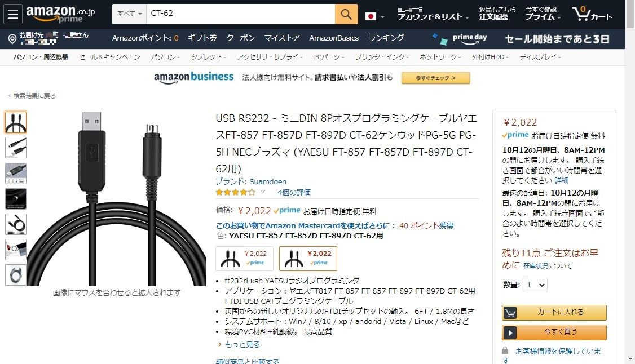Open the quantity dropdown
The height and width of the screenshot is (364, 635).
(535, 285)
